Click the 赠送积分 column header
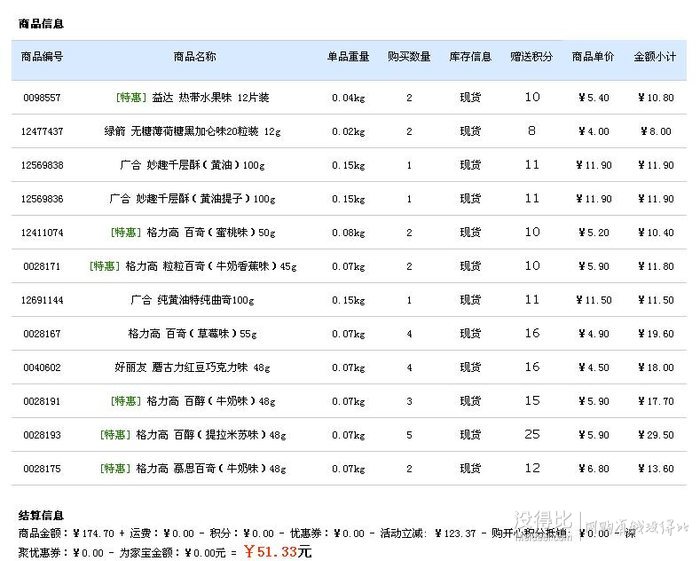Screen dimensions: 700x561 (531, 57)
